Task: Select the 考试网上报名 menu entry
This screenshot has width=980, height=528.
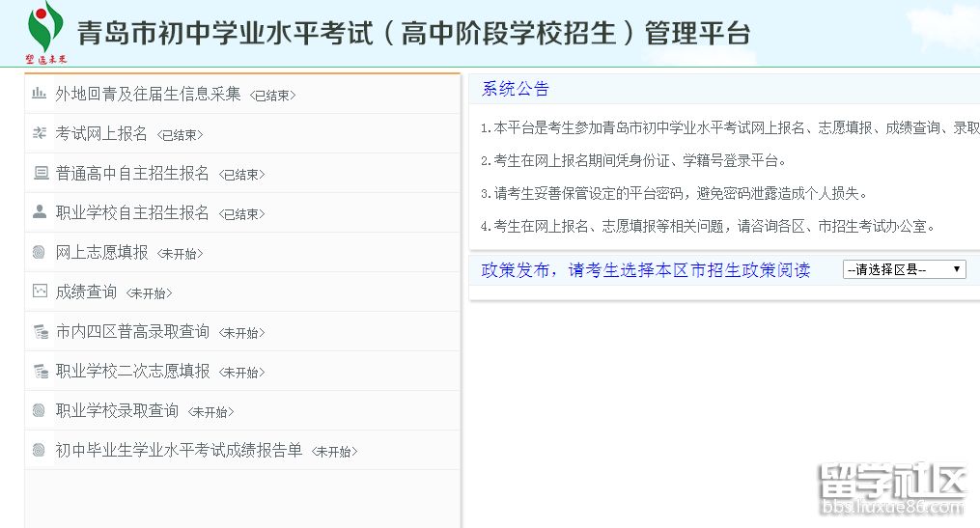Action: click(x=101, y=133)
